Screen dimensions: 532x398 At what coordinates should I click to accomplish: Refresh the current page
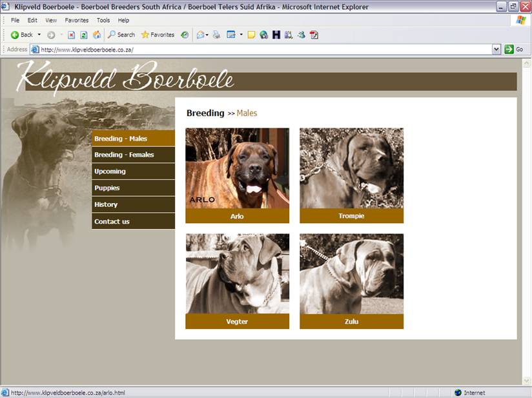[84, 35]
